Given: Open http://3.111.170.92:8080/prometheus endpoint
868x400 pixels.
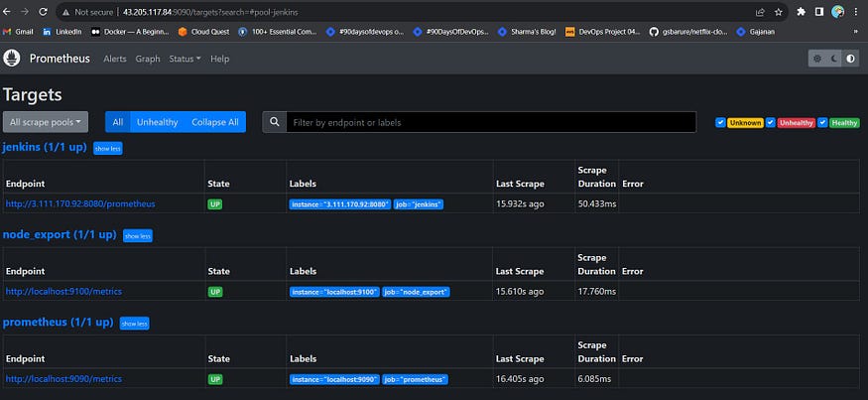Looking at the screenshot, I should click(80, 203).
